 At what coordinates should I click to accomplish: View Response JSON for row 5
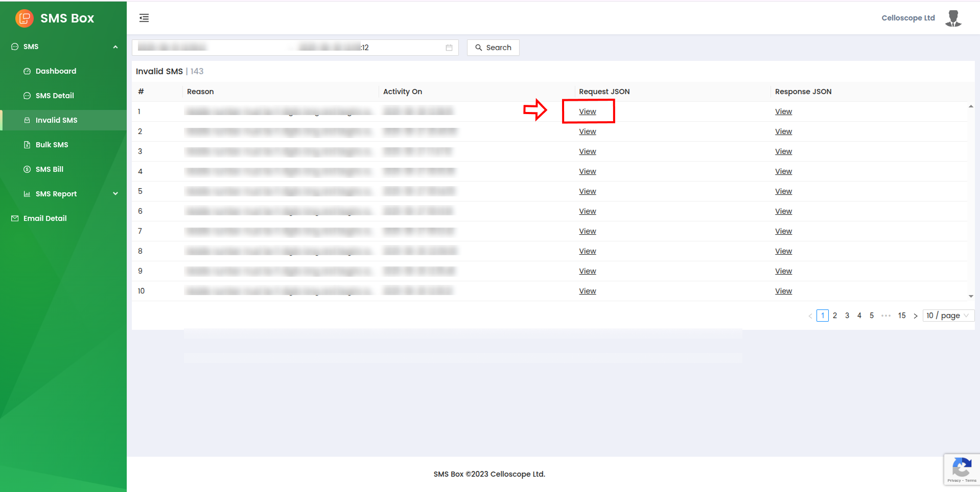click(783, 191)
